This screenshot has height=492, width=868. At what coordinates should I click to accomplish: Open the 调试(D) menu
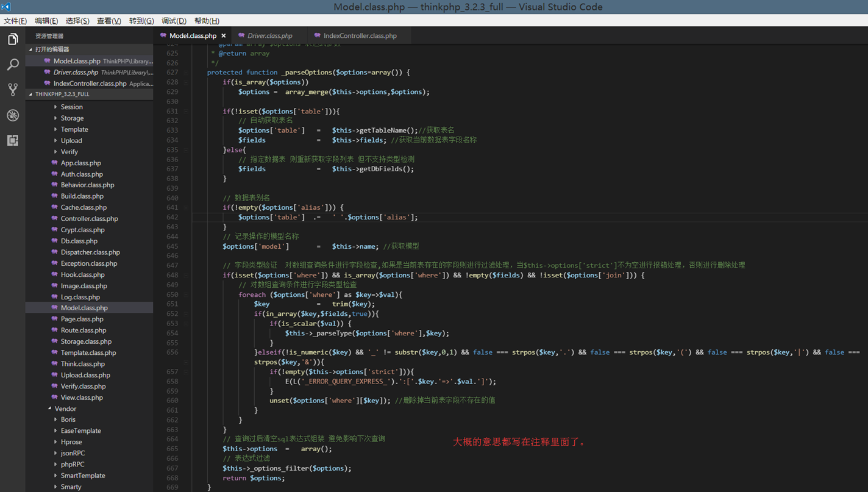coord(174,21)
